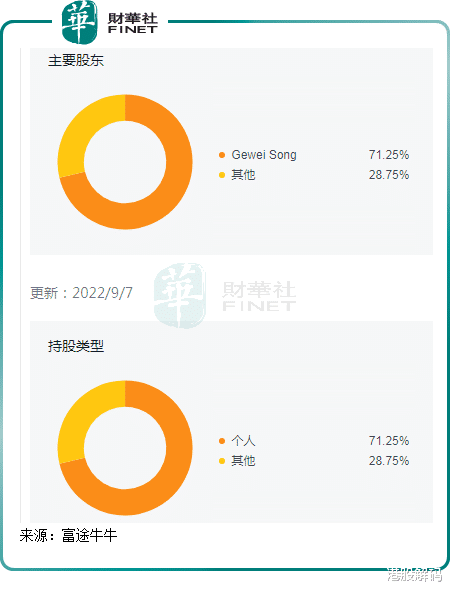The width and height of the screenshot is (450, 591).
Task: Click the yellow 其他 dot in 持股类型
Action: [x=222, y=461]
